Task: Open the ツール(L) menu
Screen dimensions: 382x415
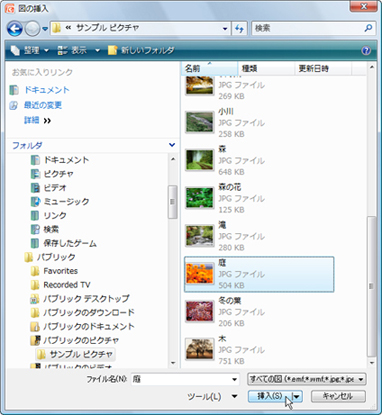Action: pyautogui.click(x=204, y=397)
